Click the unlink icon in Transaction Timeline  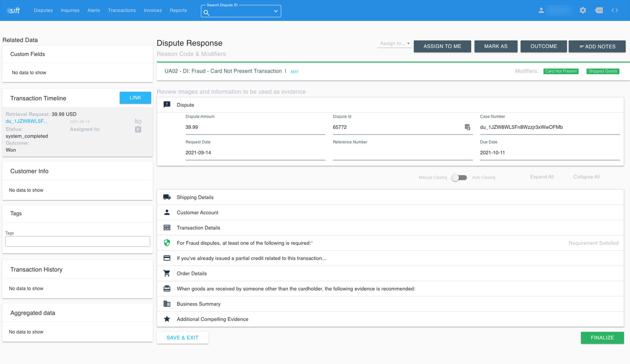[x=138, y=122]
